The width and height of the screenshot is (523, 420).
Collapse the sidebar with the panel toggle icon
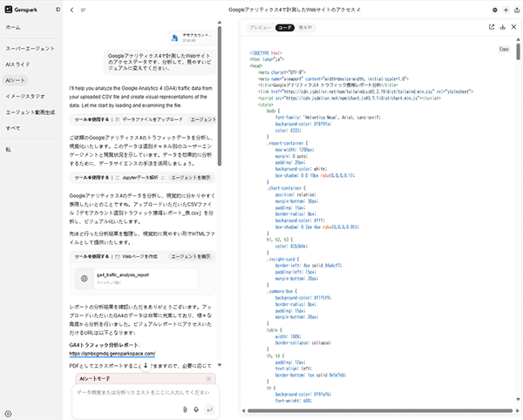pyautogui.click(x=58, y=10)
